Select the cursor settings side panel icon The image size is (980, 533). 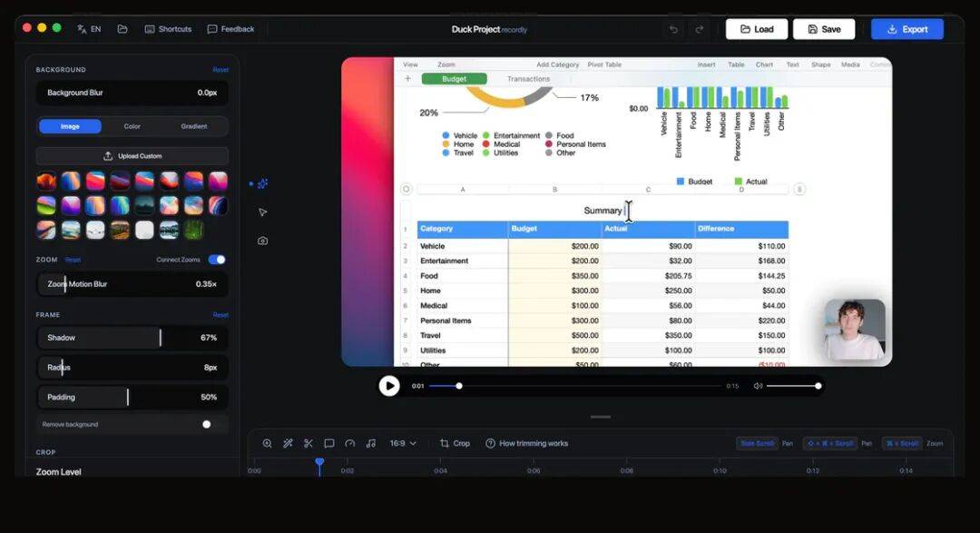(x=262, y=212)
